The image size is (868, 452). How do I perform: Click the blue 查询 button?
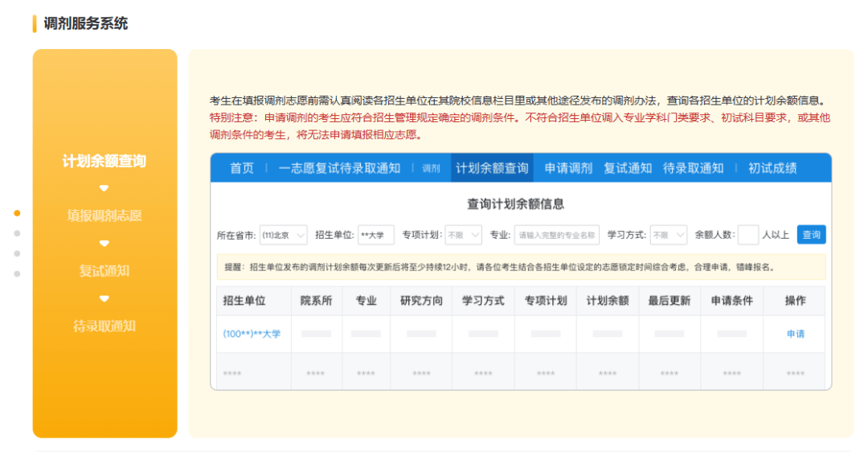point(811,235)
